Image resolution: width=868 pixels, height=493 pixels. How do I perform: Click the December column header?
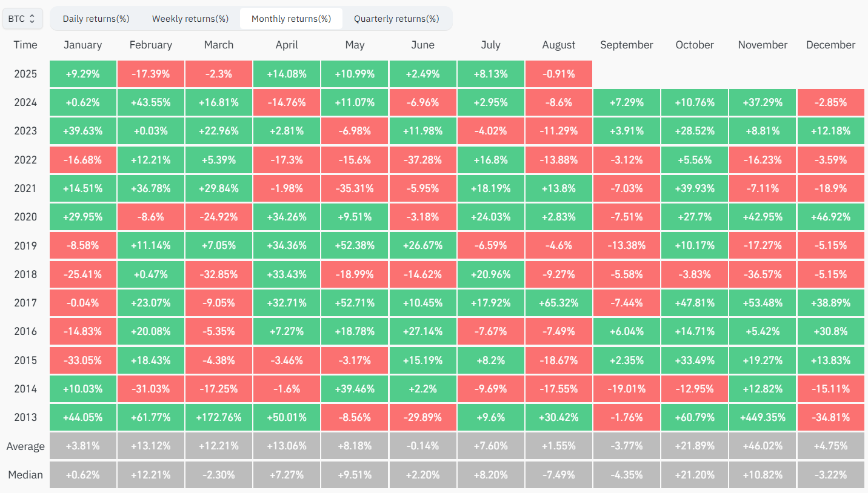tap(830, 45)
